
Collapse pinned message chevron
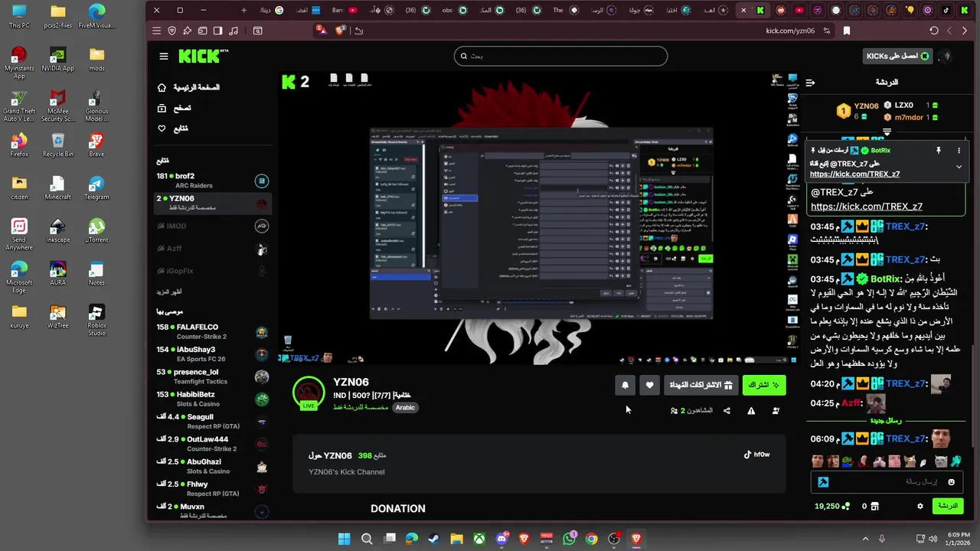[959, 166]
